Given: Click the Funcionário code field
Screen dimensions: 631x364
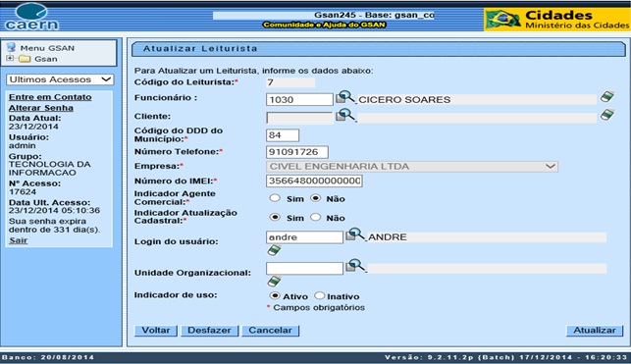Looking at the screenshot, I should click(299, 99).
